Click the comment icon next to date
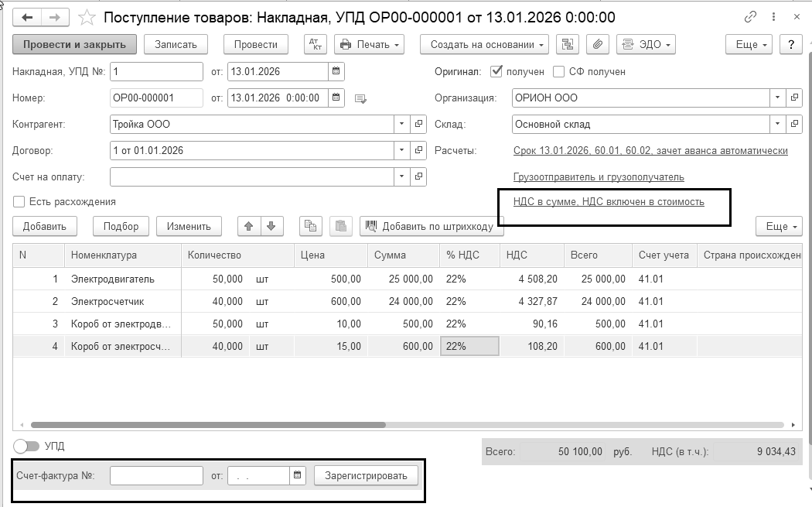The height and width of the screenshot is (507, 812). pyautogui.click(x=360, y=98)
